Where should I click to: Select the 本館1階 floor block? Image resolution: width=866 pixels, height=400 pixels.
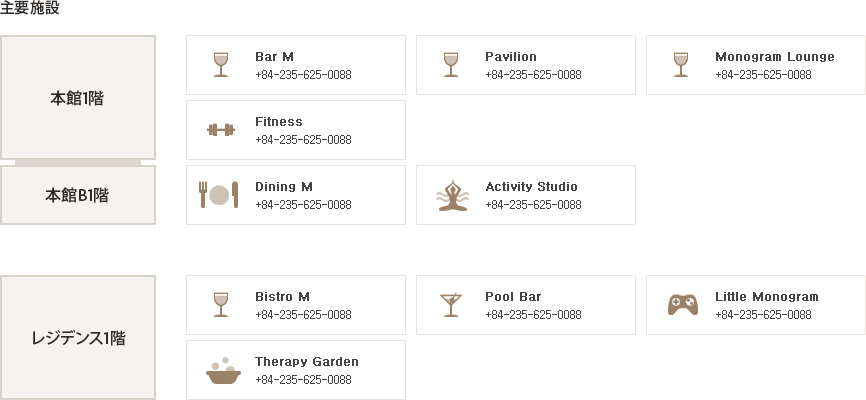pyautogui.click(x=78, y=98)
